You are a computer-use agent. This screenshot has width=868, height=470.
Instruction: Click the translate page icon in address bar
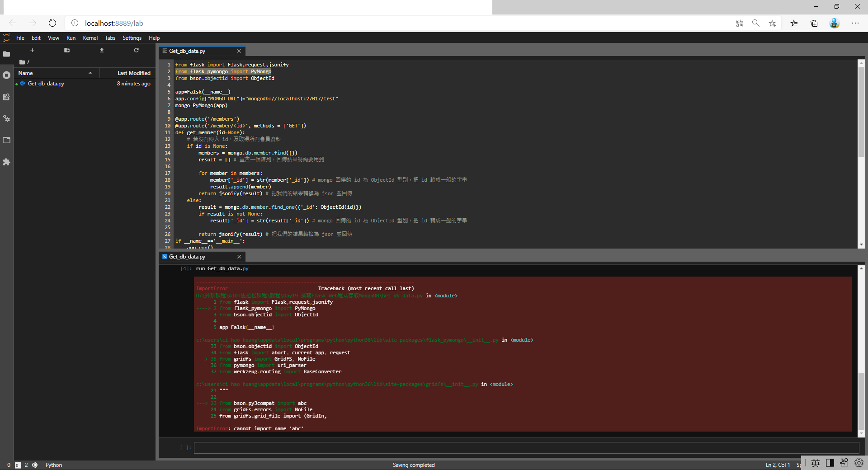click(740, 23)
